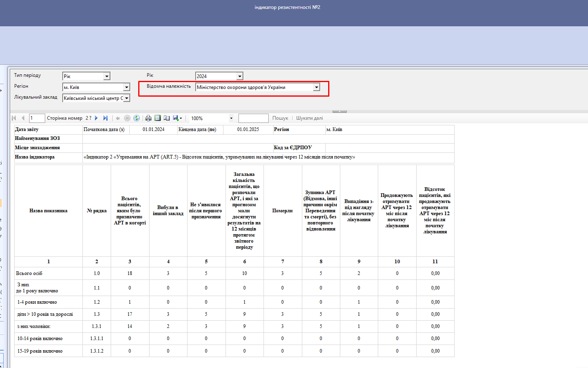The width and height of the screenshot is (588, 368).
Task: Click the № рядка column header
Action: point(97,211)
